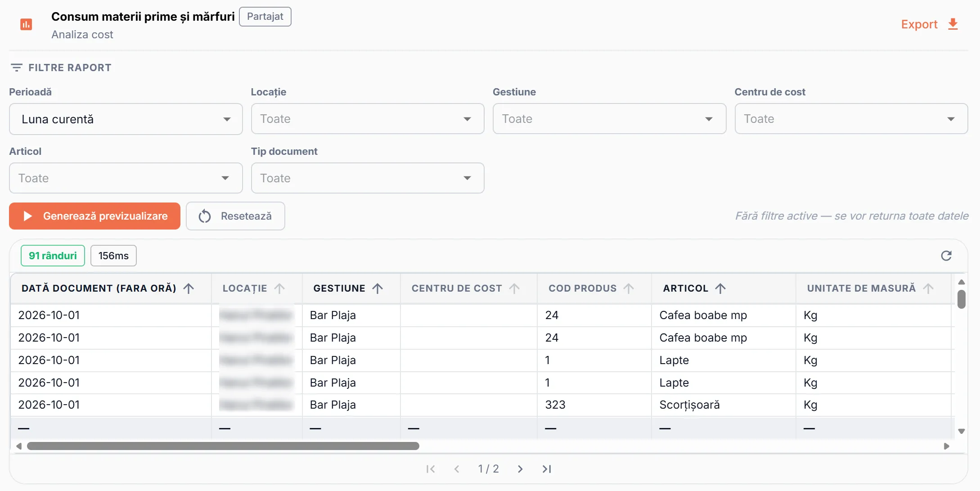The height and width of the screenshot is (491, 980).
Task: Sort by Unitate de măsură column arrow
Action: click(x=928, y=288)
